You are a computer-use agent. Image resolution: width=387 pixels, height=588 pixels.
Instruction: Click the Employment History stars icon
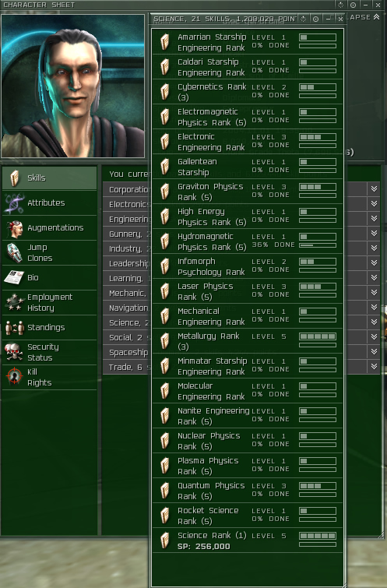pyautogui.click(x=14, y=302)
